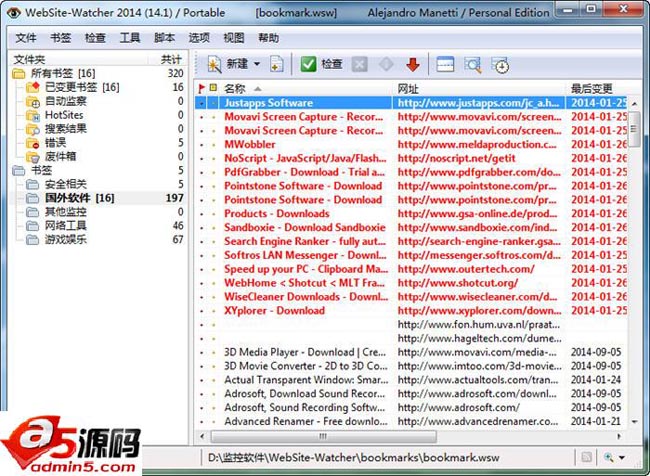Select the Justapps Software bookmark row
This screenshot has height=476, width=650.
point(411,103)
